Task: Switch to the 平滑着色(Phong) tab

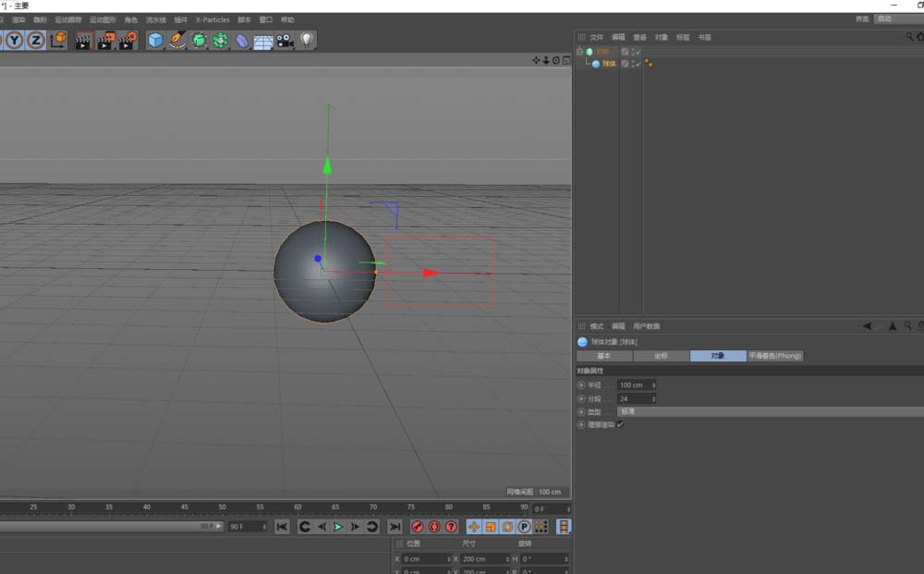Action: (x=776, y=356)
